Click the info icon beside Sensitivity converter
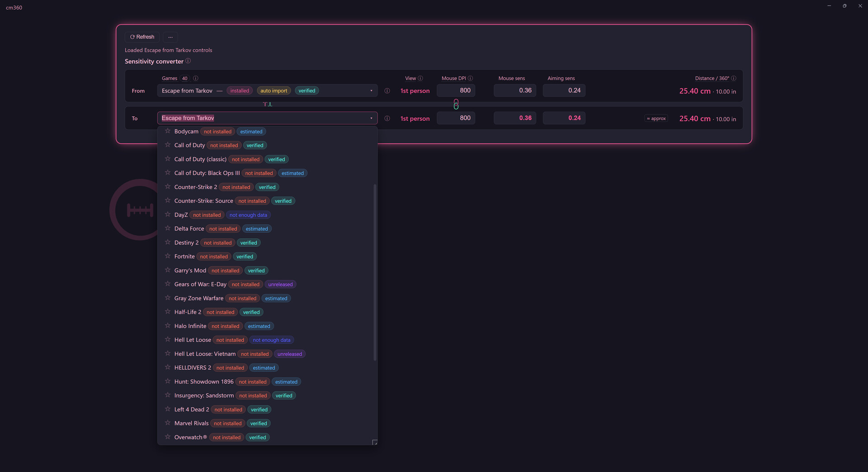868x472 pixels. [188, 61]
